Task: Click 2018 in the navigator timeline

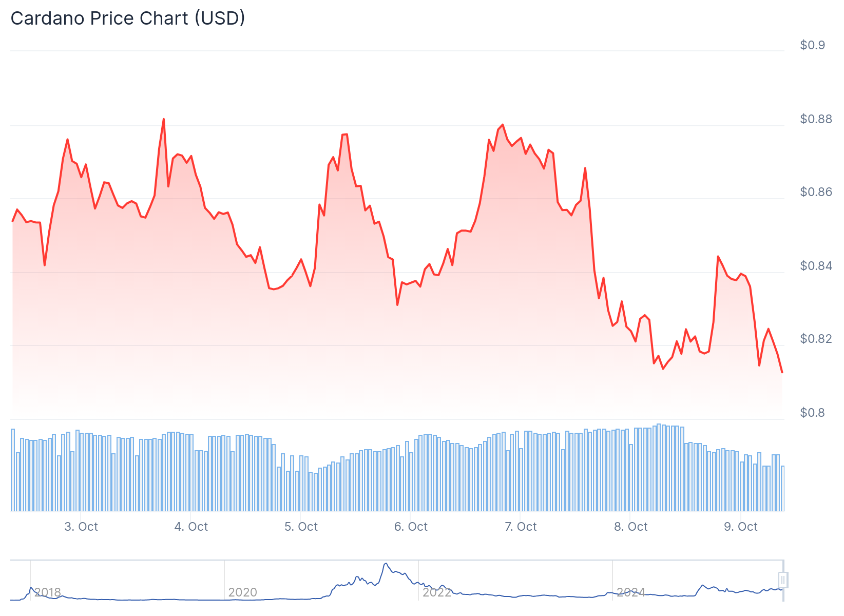Action: 47,592
